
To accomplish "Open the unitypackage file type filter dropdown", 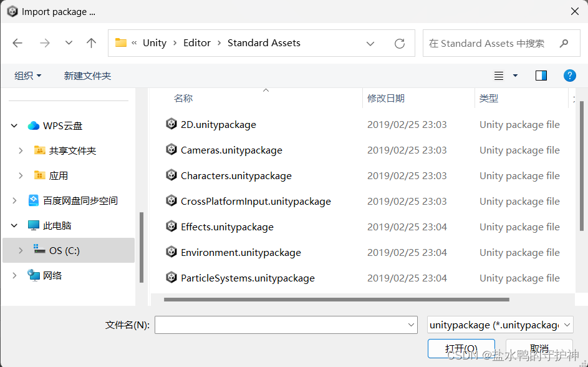I will click(x=500, y=325).
